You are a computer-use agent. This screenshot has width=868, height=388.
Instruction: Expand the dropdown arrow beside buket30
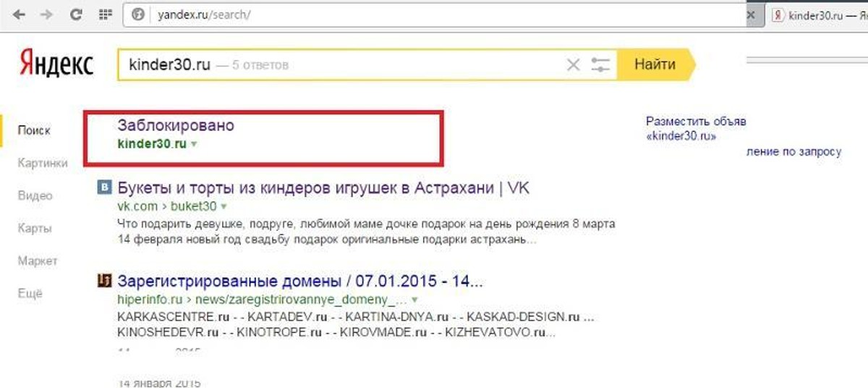(224, 207)
